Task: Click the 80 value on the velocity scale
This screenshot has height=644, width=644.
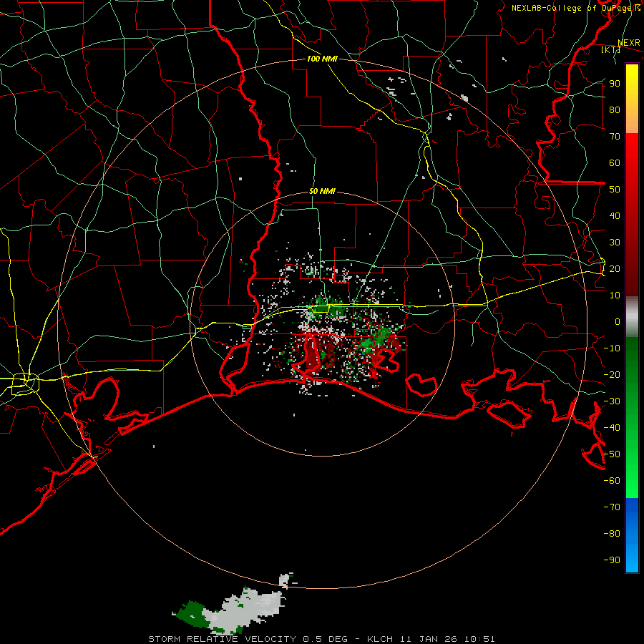Action: [615, 109]
